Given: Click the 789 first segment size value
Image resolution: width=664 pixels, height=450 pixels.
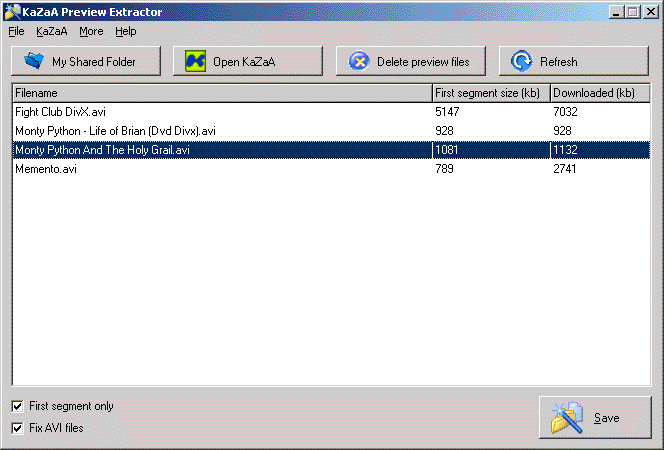Looking at the screenshot, I should (444, 169).
